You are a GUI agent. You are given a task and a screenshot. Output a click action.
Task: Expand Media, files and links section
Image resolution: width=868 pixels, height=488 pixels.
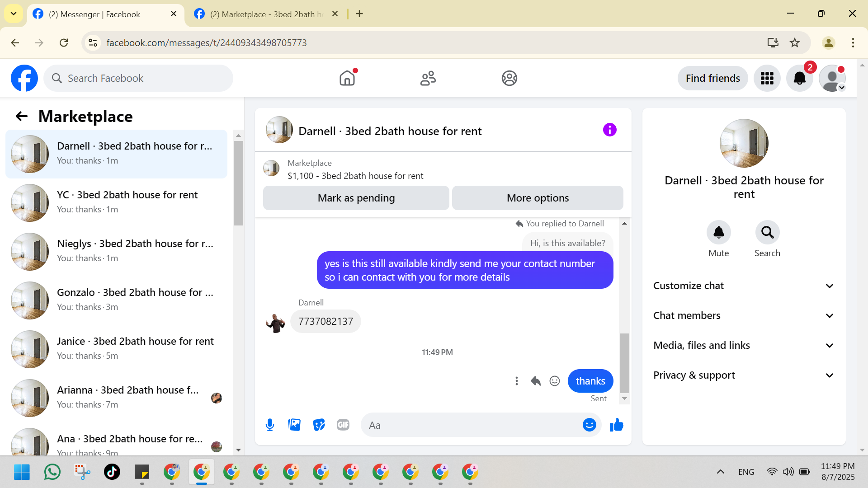pyautogui.click(x=744, y=346)
